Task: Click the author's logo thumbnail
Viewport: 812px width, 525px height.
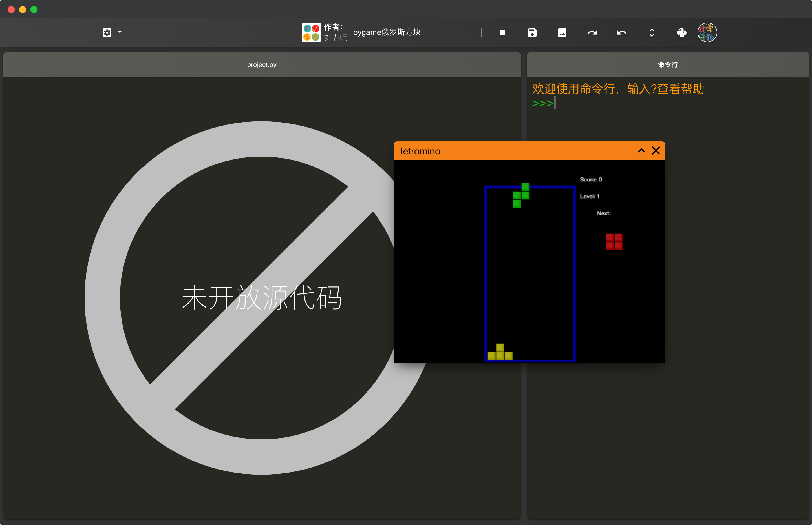Action: tap(311, 32)
